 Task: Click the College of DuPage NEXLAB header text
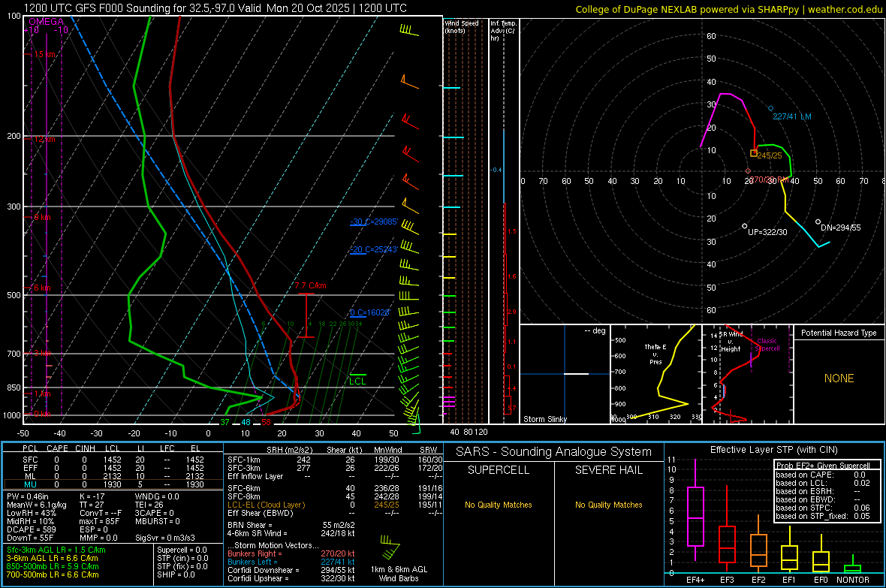tap(728, 9)
